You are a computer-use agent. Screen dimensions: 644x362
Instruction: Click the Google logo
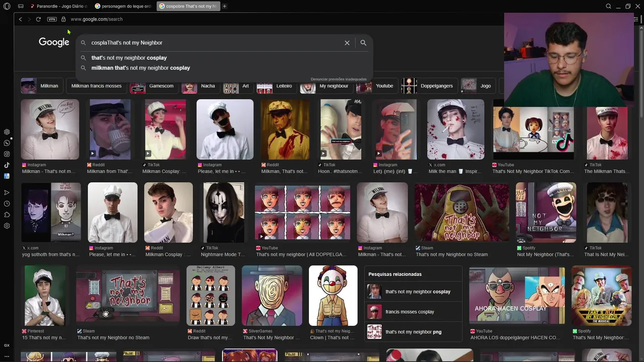click(x=54, y=43)
